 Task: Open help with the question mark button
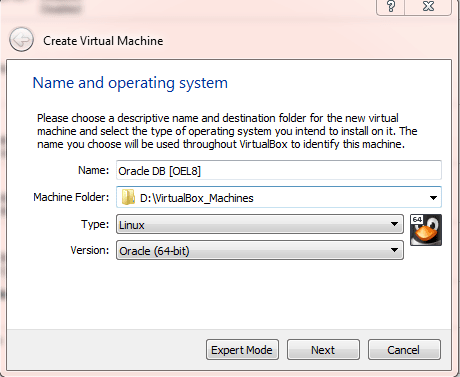tap(390, 6)
